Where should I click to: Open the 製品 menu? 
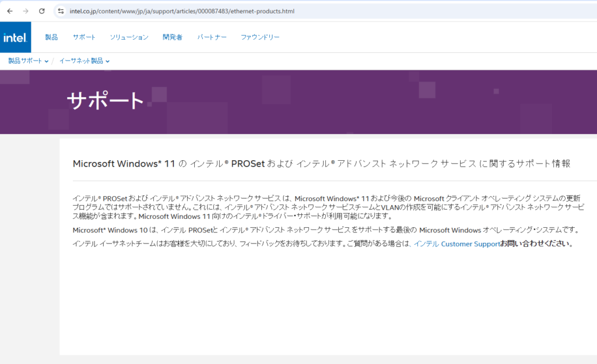tap(51, 37)
